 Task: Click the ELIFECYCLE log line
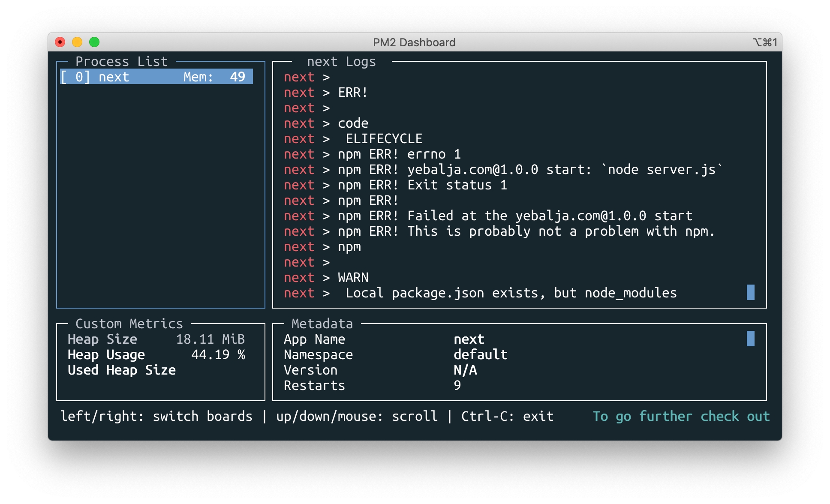pos(384,138)
